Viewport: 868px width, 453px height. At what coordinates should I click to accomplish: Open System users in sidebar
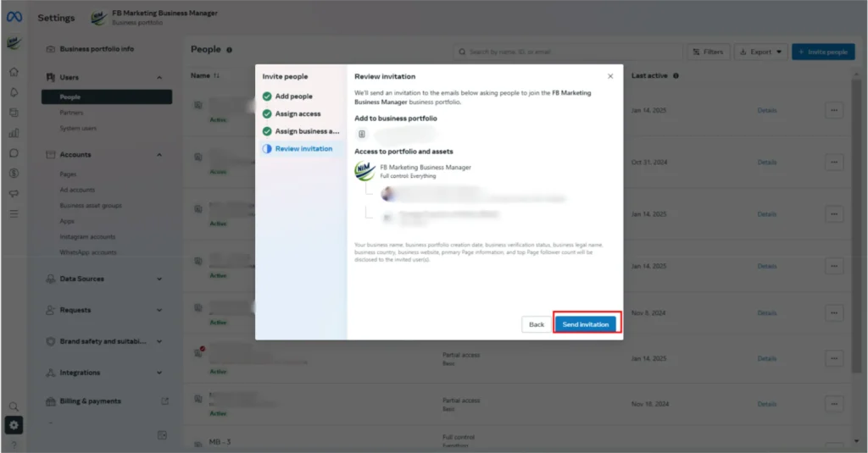[78, 129]
